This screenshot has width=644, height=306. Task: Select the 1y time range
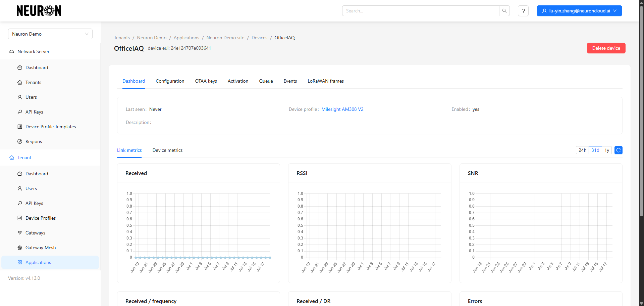click(x=607, y=150)
